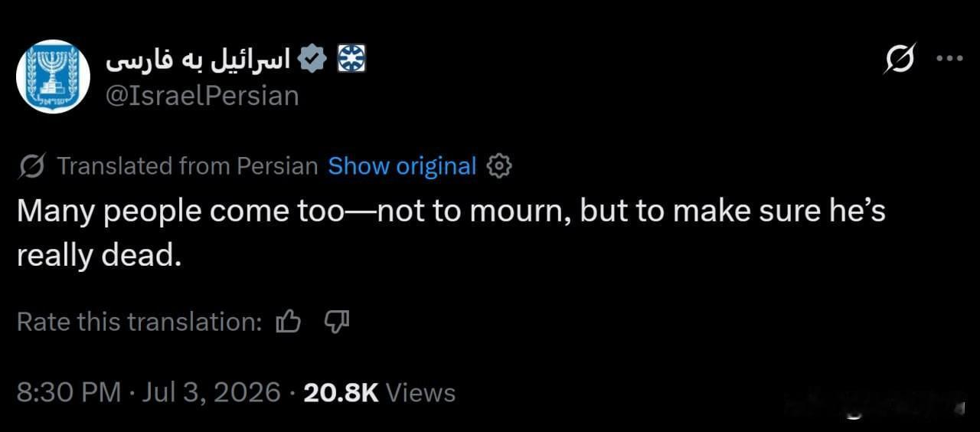Open the three-dot more options menu

950,58
